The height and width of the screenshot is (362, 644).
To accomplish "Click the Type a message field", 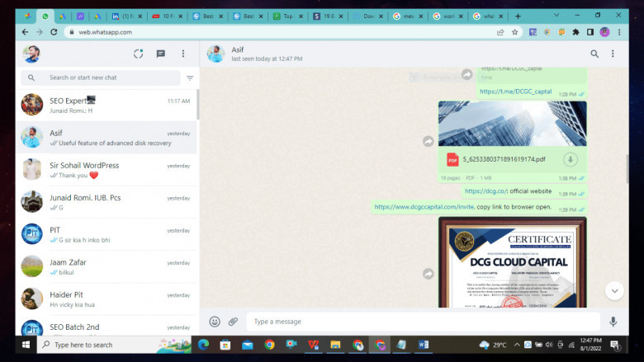I will 423,322.
